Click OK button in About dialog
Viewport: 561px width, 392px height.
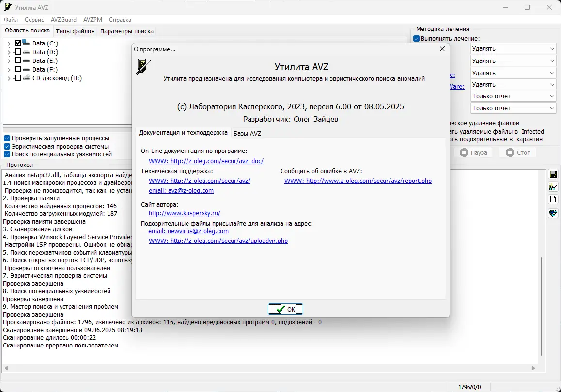[285, 309]
